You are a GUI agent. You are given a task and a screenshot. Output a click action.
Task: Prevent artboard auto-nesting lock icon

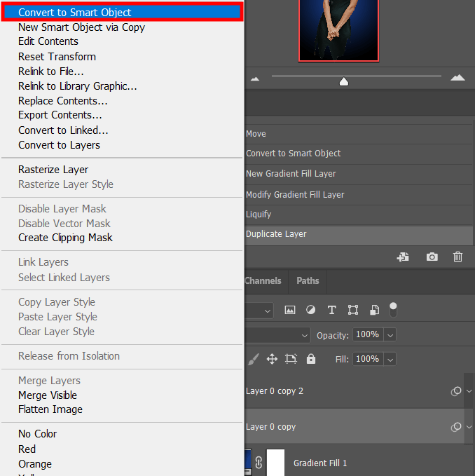click(x=291, y=359)
